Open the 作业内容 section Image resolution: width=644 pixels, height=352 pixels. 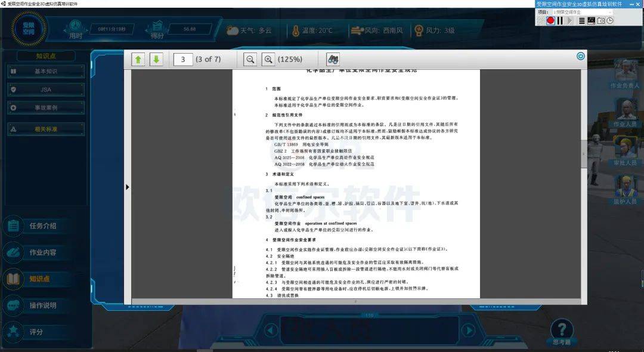click(x=43, y=252)
